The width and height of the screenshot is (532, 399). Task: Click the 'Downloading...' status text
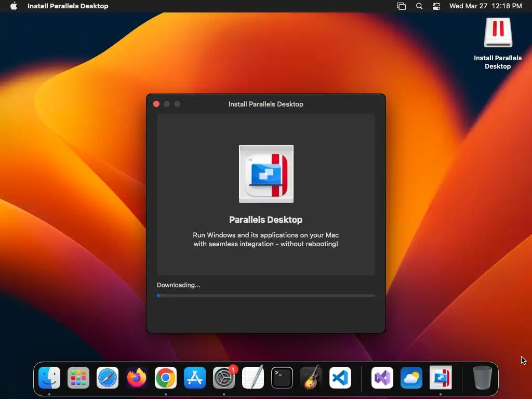pyautogui.click(x=179, y=285)
